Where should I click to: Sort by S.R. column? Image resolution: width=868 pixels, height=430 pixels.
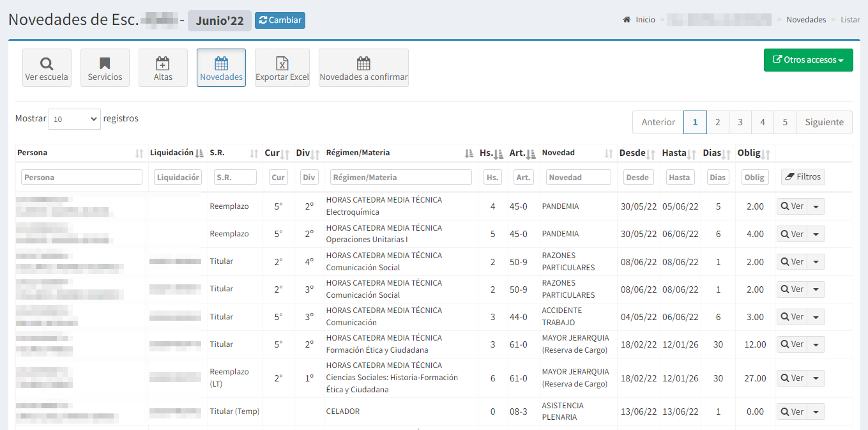[x=234, y=153]
